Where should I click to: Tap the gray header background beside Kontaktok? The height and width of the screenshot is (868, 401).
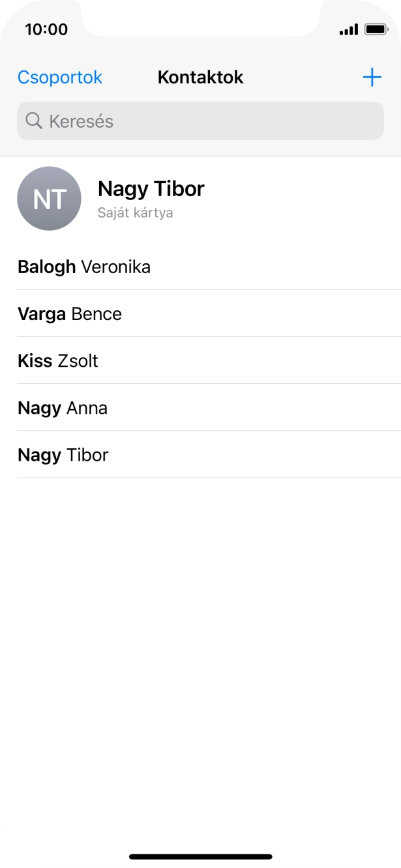[300, 78]
